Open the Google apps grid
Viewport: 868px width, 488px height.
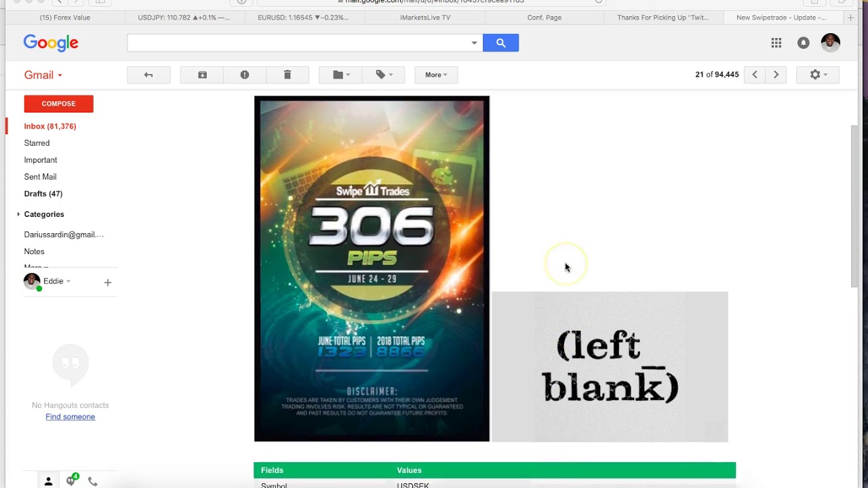[776, 43]
